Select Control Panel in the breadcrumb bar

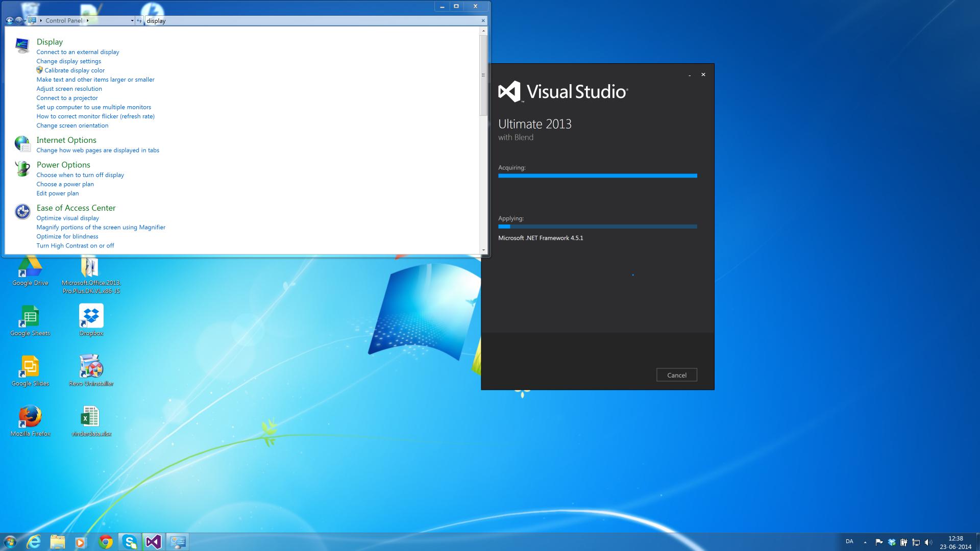coord(63,20)
